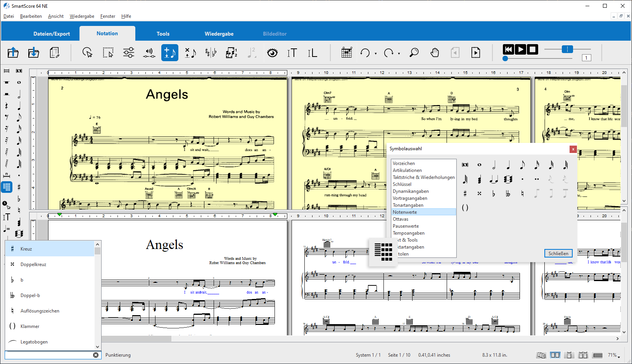This screenshot has width=632, height=364.
Task: Open the Bearbeiten menu
Action: coord(31,16)
